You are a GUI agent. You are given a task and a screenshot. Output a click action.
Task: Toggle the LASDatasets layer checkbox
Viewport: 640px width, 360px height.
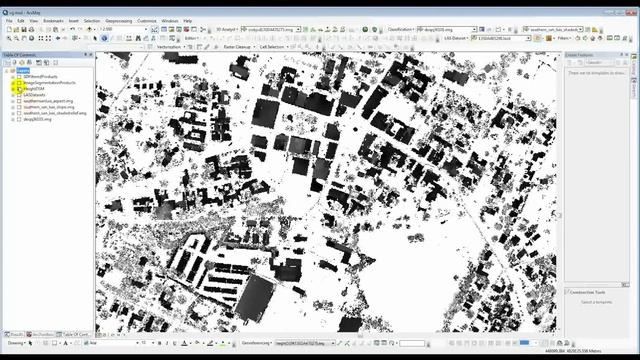click(x=19, y=95)
